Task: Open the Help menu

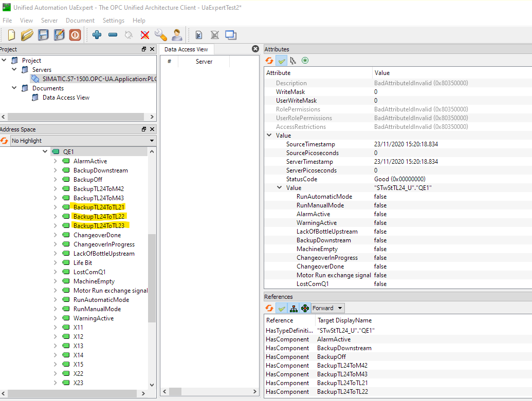Action: [x=139, y=21]
